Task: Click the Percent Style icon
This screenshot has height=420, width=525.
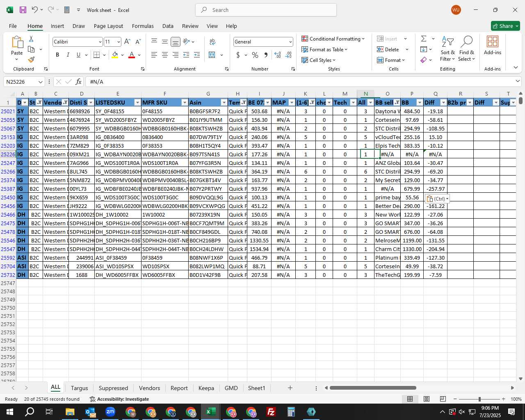Action: [x=255, y=55]
